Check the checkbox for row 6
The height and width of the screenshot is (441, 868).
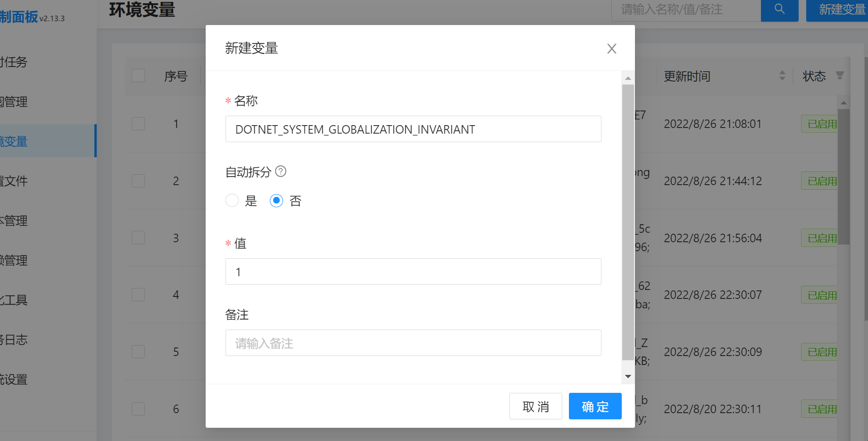[138, 409]
